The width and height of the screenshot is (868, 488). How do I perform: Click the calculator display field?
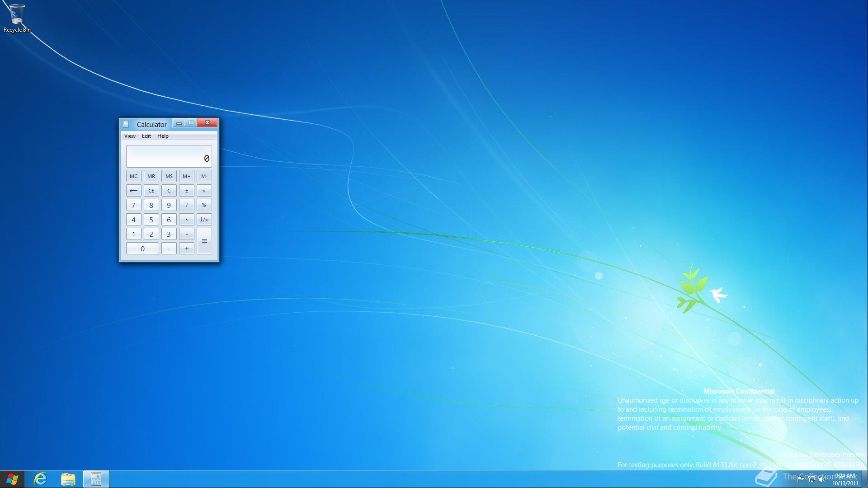point(169,156)
